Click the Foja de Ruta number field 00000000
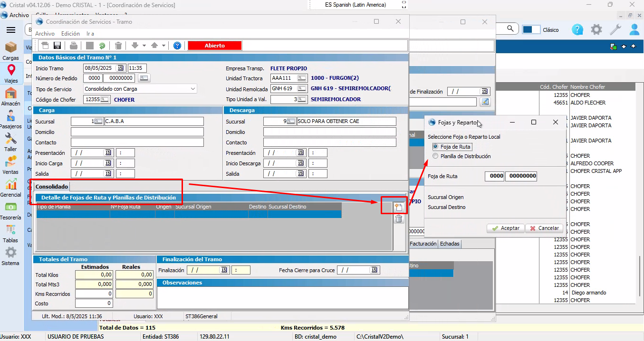The image size is (644, 341). (521, 176)
